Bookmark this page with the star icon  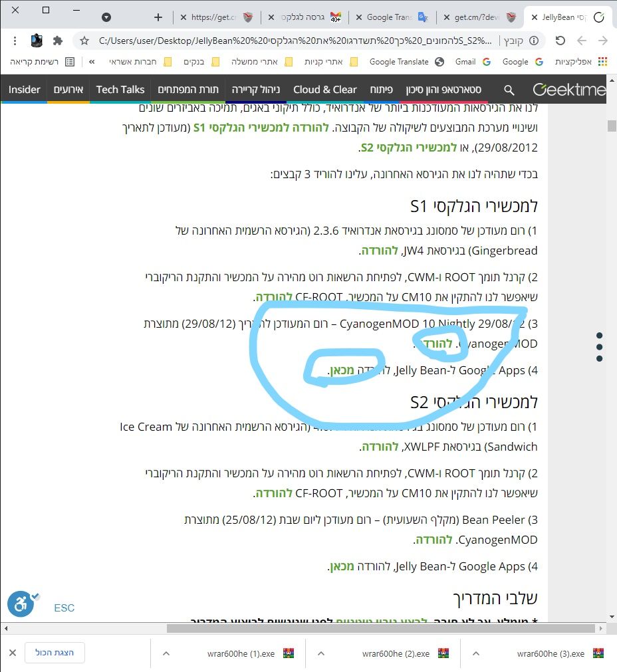[84, 41]
